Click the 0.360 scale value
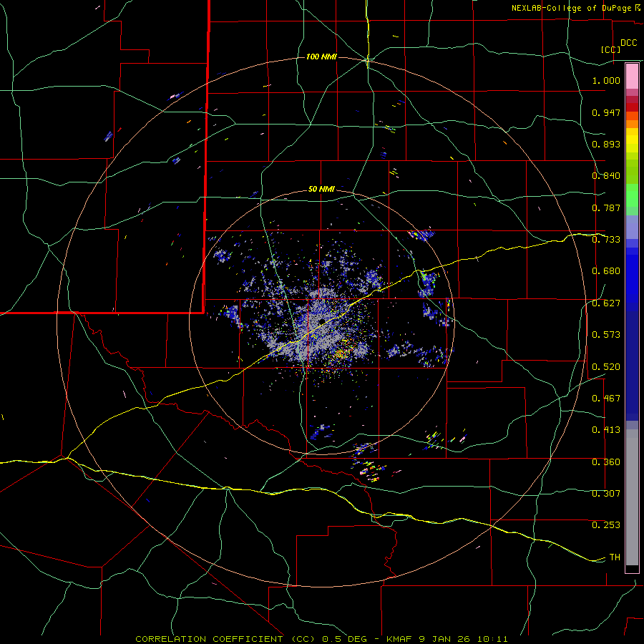The width and height of the screenshot is (644, 644). tap(606, 462)
